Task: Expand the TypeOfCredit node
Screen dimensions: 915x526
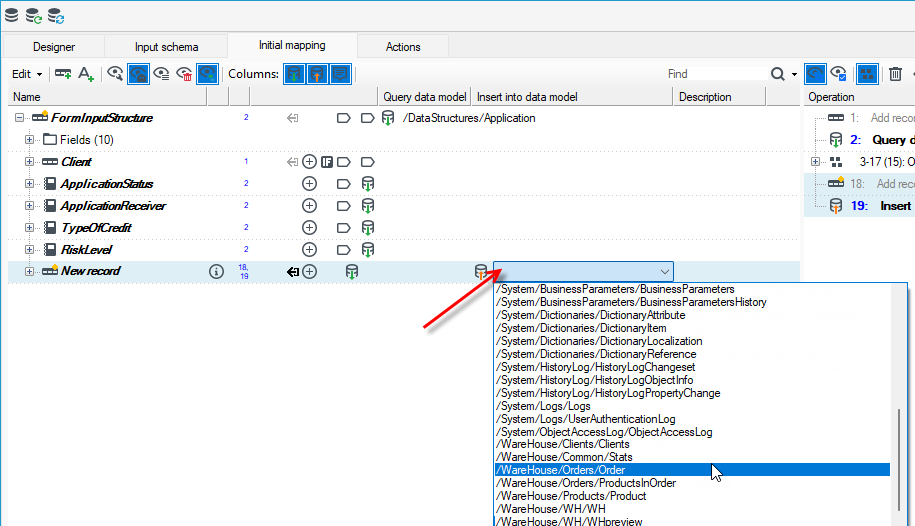Action: click(x=29, y=228)
